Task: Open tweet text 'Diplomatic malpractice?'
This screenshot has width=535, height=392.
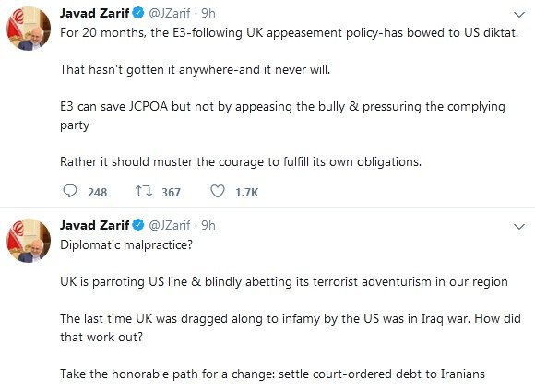Action: pyautogui.click(x=126, y=244)
